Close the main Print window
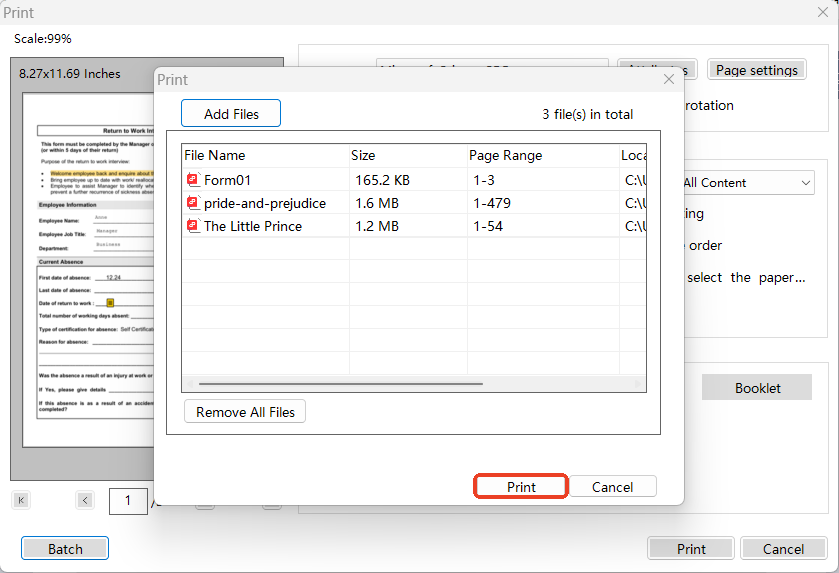This screenshot has height=573, width=839. pos(823,12)
